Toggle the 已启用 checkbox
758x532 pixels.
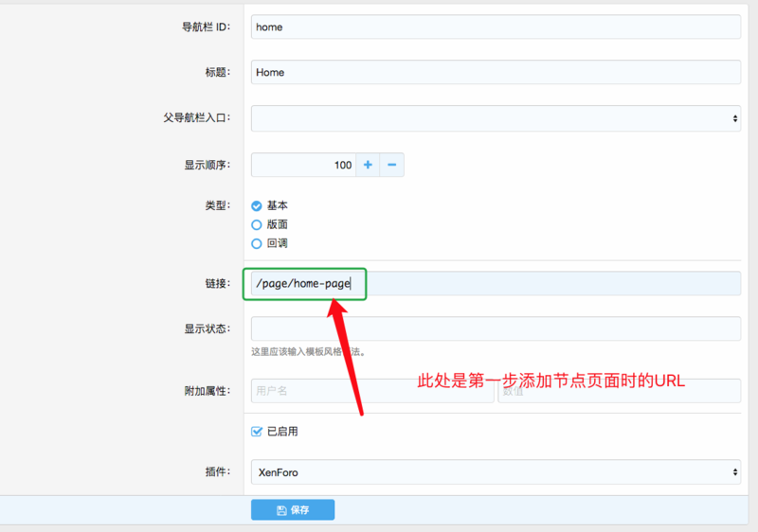coord(256,432)
